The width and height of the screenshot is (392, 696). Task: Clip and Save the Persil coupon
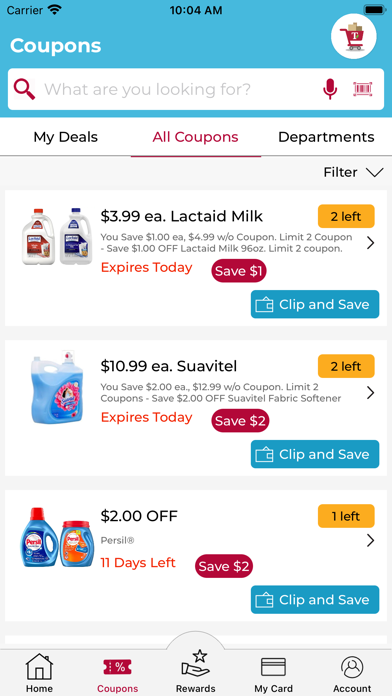point(315,600)
